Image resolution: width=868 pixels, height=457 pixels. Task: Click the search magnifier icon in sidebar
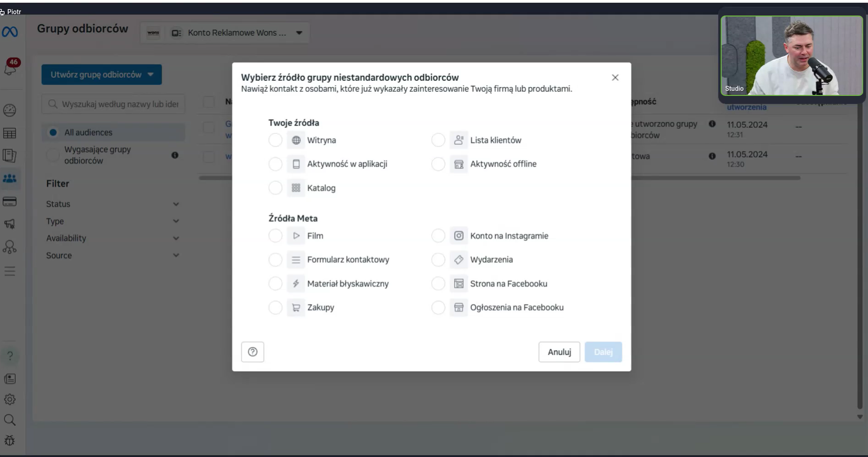[10, 420]
